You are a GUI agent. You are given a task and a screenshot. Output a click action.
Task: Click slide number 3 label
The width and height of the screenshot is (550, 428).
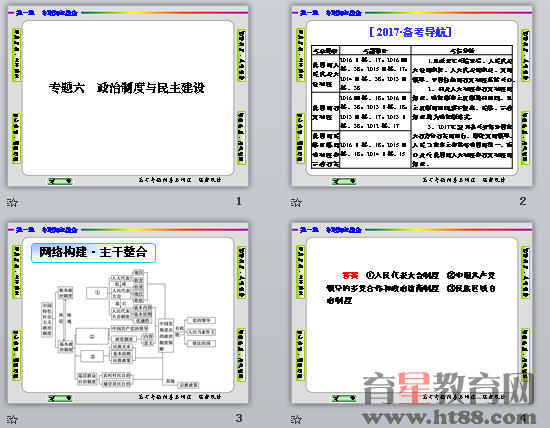pos(239,418)
